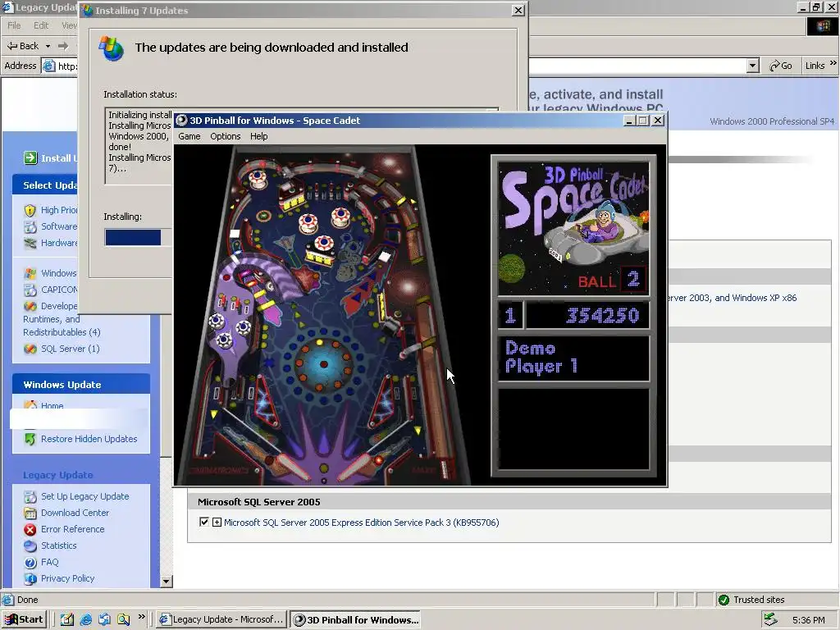Click the Windows Start button
This screenshot has width=840, height=630.
tap(24, 619)
